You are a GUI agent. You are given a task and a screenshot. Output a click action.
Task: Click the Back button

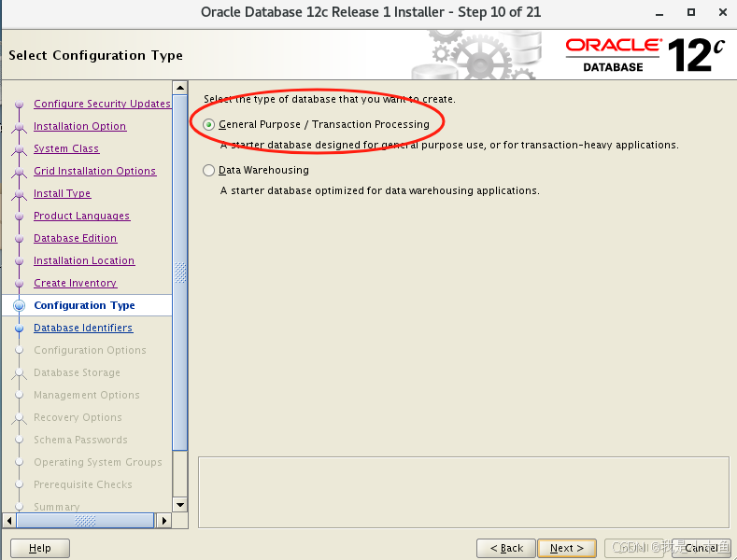(x=505, y=548)
